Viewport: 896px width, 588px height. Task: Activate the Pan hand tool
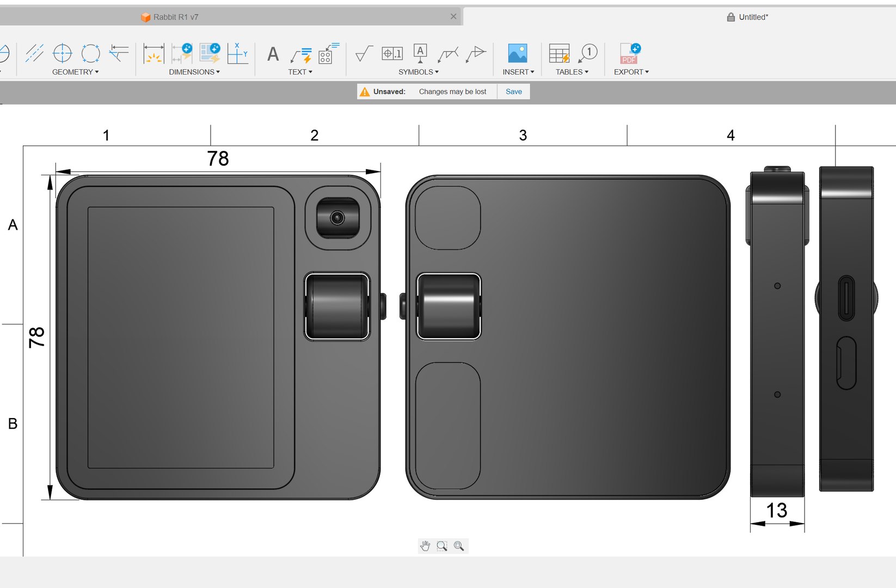coord(425,546)
